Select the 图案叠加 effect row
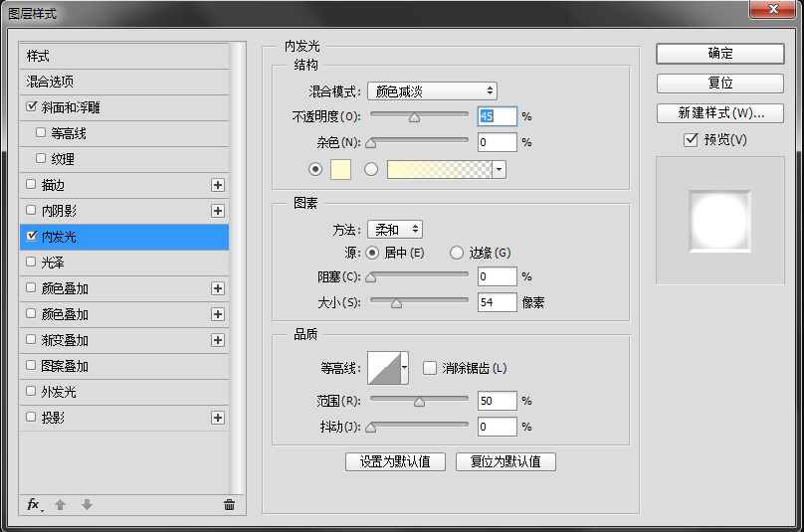 click(x=124, y=366)
